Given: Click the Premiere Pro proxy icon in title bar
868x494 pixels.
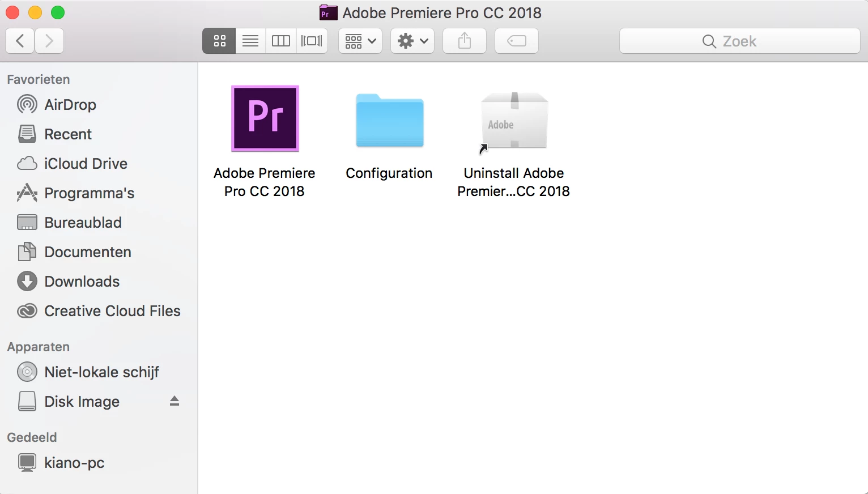Looking at the screenshot, I should click(329, 12).
